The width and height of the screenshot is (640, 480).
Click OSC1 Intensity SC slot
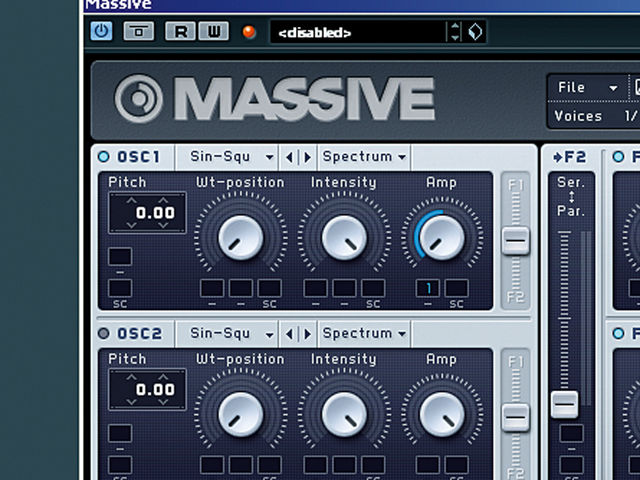pos(373,288)
